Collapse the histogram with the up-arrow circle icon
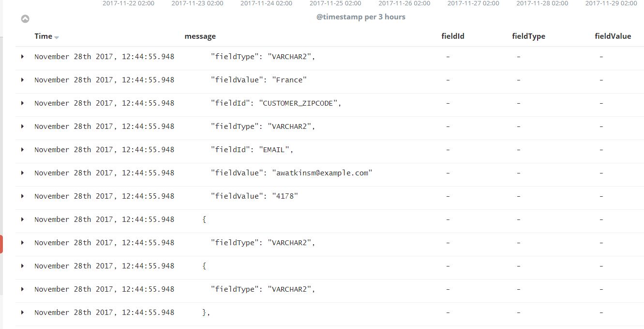Image resolution: width=644 pixels, height=329 pixels. (x=25, y=19)
